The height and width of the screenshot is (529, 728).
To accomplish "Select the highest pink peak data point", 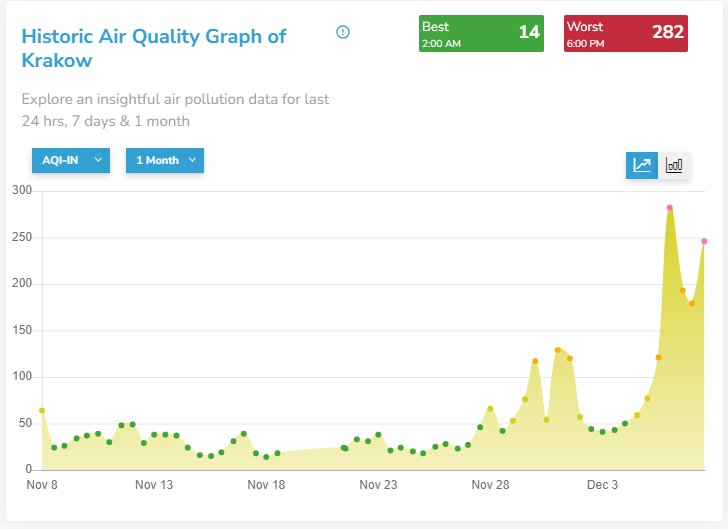I will (x=670, y=208).
